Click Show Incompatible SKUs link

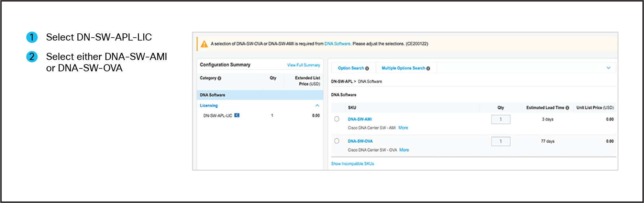pyautogui.click(x=352, y=164)
